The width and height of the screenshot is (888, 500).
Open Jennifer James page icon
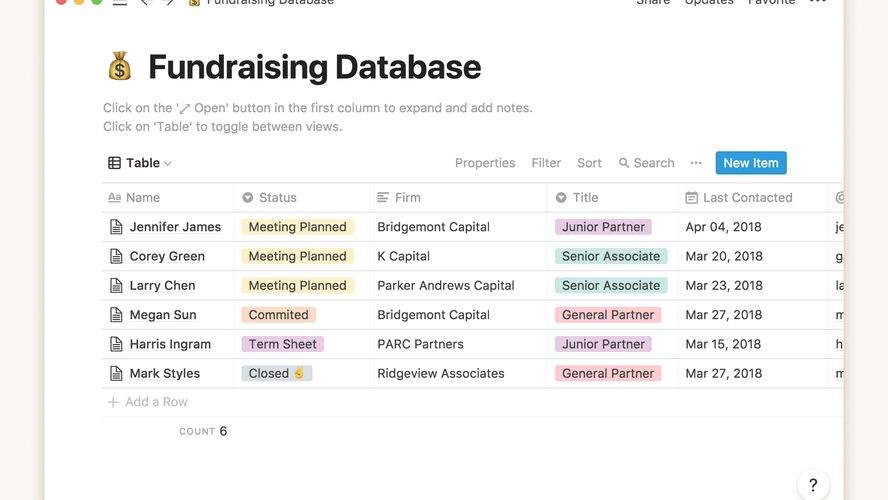[x=116, y=227]
